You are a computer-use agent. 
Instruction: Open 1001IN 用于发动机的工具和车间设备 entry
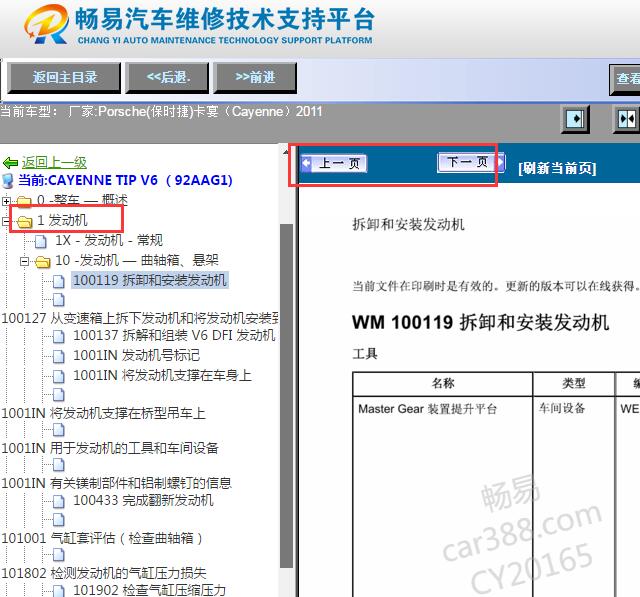110,448
